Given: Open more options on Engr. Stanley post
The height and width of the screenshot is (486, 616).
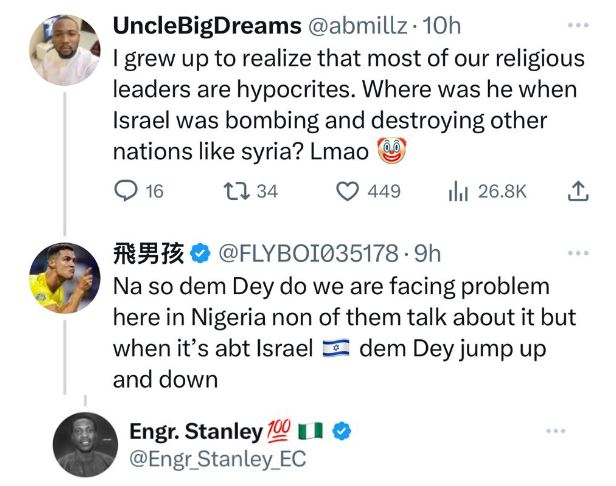Looking at the screenshot, I should click(x=556, y=431).
